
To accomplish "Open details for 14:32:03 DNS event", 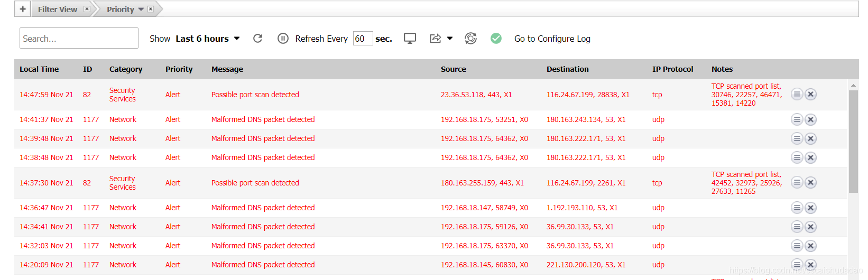I will [797, 246].
